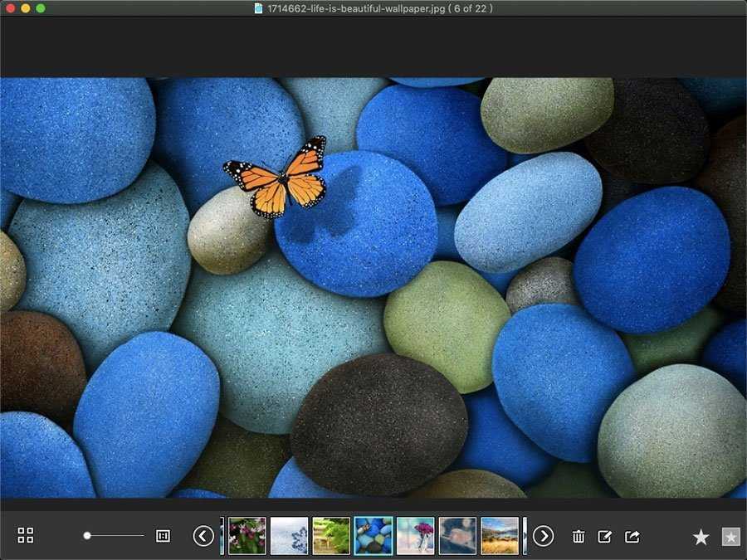Advance to the next image arrow
The height and width of the screenshot is (560, 747).
pos(543,536)
